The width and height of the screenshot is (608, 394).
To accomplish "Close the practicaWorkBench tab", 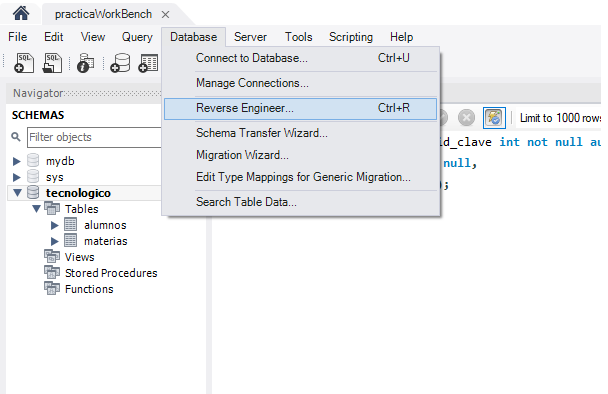I will 165,14.
